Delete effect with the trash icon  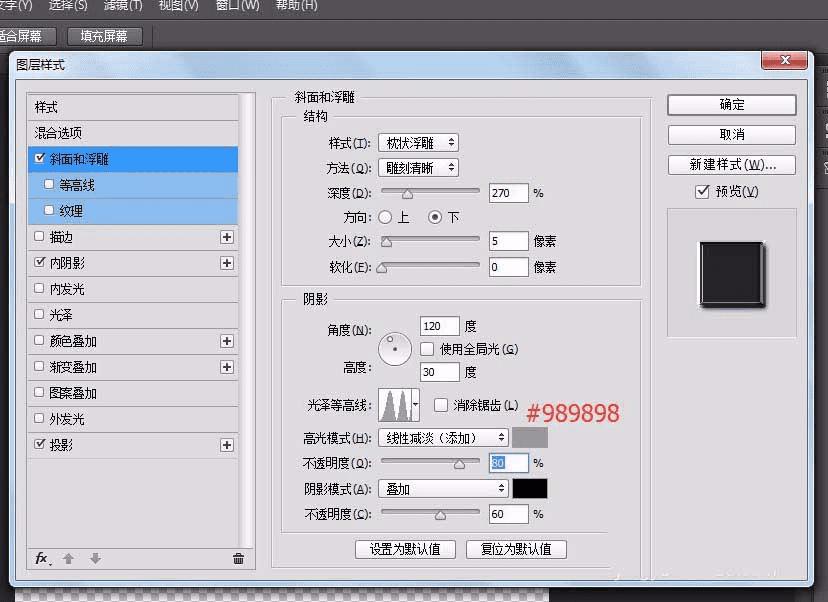click(x=238, y=558)
